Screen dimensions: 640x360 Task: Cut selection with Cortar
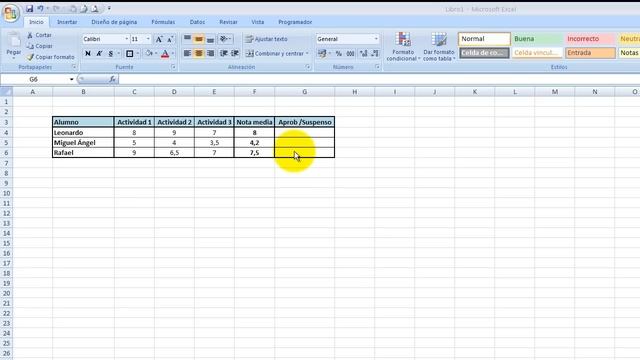tap(40, 36)
